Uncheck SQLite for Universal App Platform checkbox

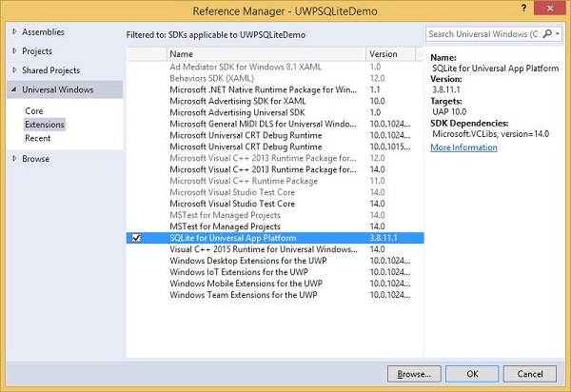[x=136, y=238]
